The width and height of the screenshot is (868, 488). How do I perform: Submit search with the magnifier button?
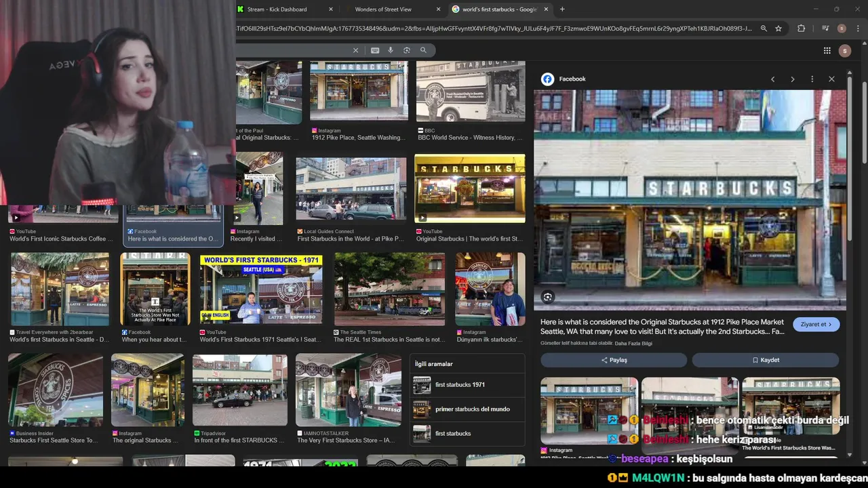[423, 50]
